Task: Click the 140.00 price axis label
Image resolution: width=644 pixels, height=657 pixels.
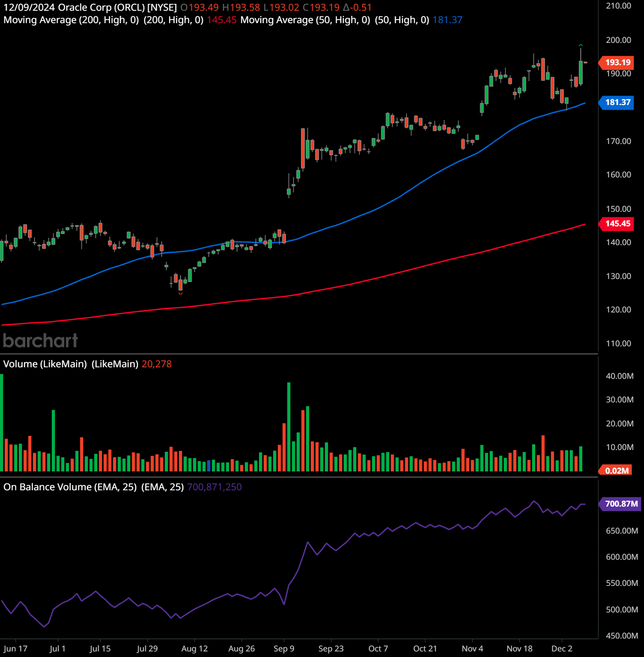Action: pyautogui.click(x=618, y=242)
